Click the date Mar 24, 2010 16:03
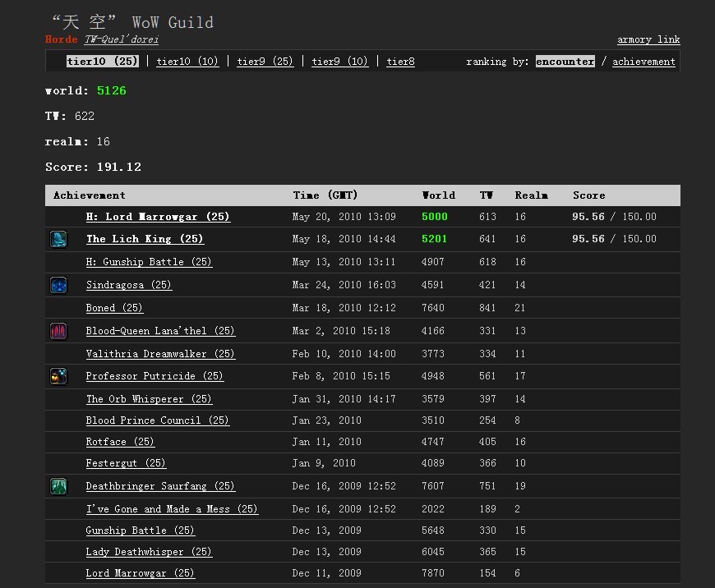Viewport: 715px width, 588px height. point(344,285)
